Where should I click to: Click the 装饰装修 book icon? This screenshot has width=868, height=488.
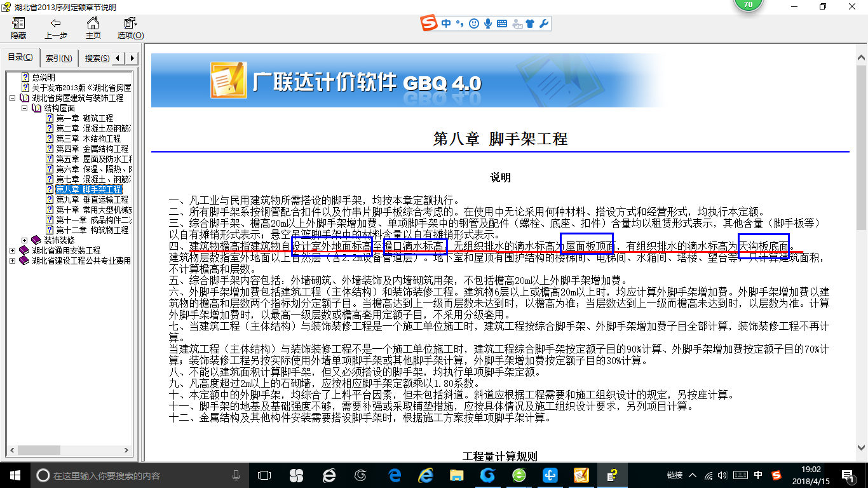pyautogui.click(x=36, y=240)
